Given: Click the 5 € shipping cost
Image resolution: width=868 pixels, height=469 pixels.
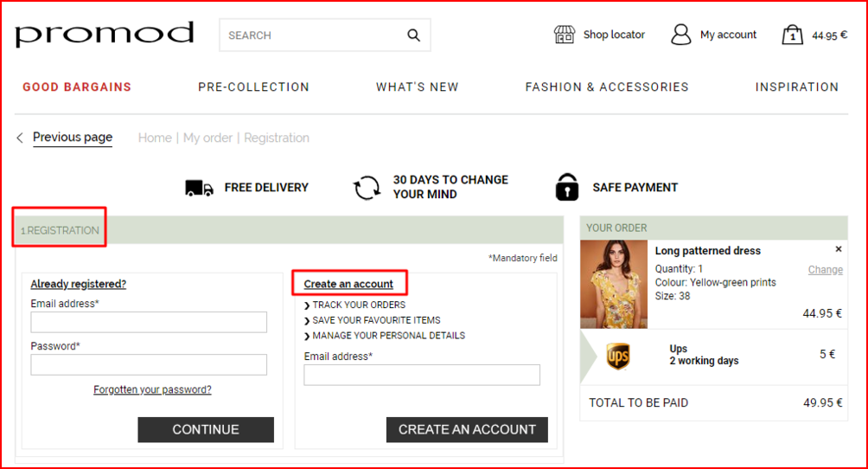Looking at the screenshot, I should coord(827,354).
